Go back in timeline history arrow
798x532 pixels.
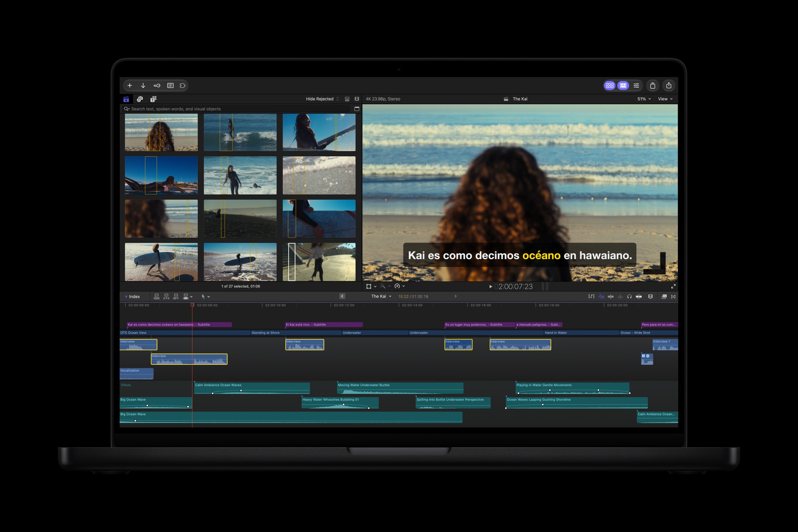342,296
